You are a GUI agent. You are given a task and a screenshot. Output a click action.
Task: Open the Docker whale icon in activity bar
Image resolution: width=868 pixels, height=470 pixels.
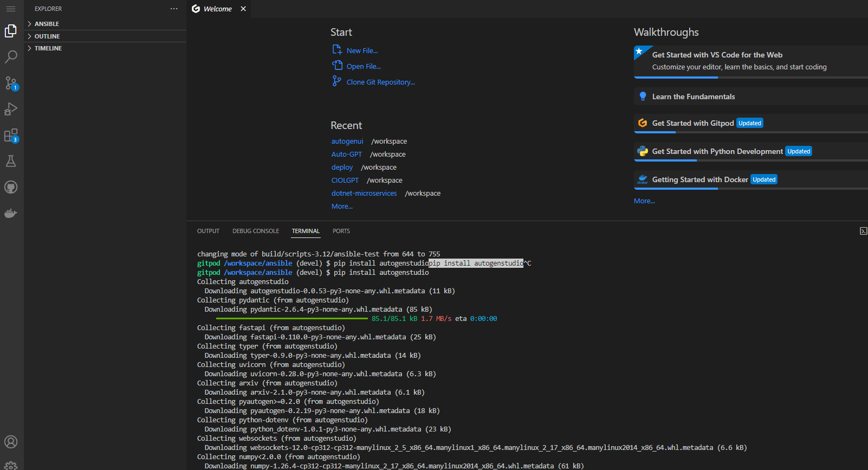pos(11,213)
